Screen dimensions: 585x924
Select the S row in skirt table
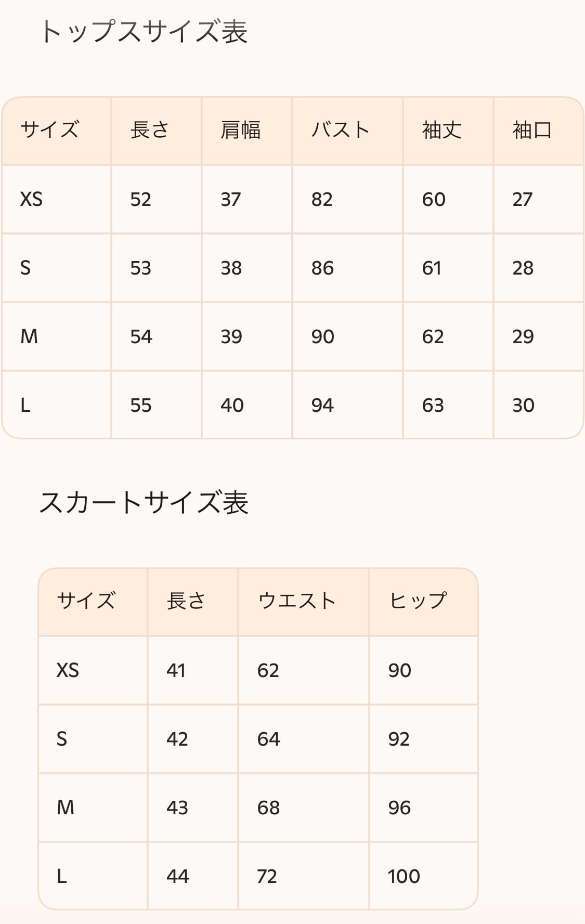click(62, 739)
